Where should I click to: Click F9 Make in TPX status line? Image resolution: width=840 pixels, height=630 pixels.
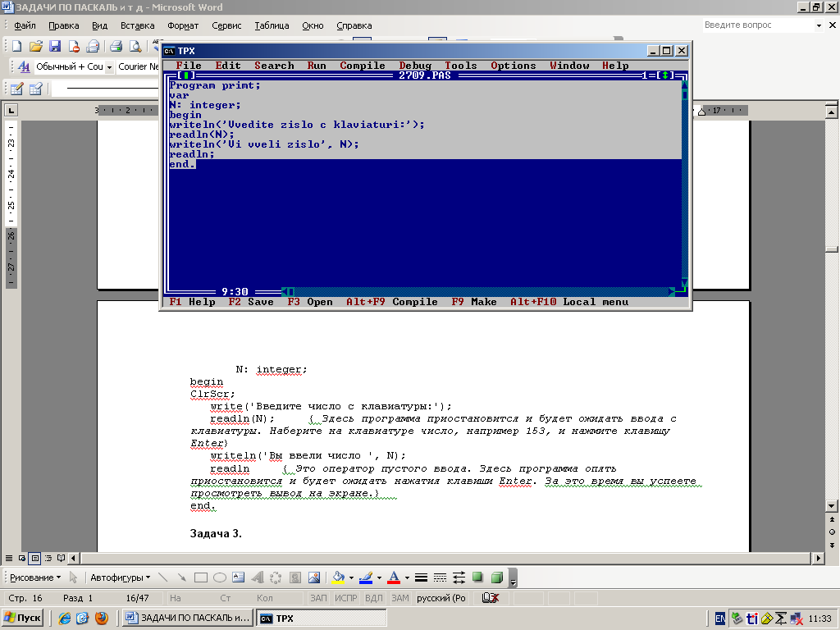click(473, 302)
